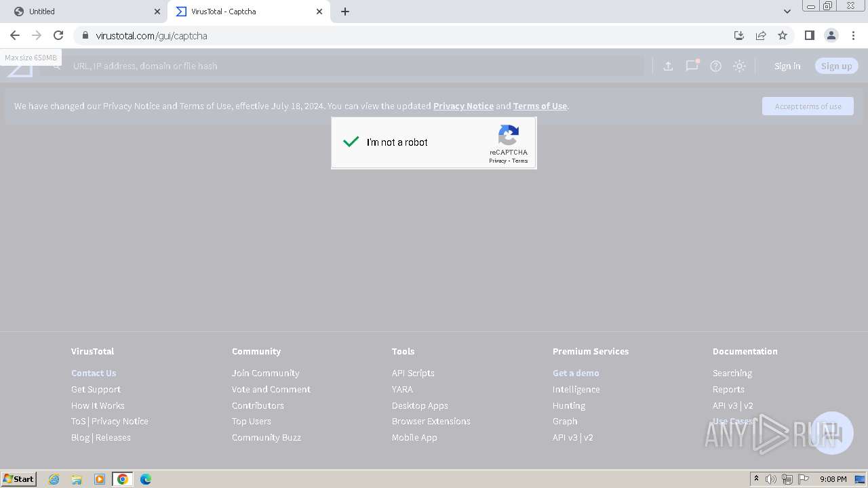Screen dimensions: 868x488
Task: Click Get a demo link
Action: [x=576, y=373]
